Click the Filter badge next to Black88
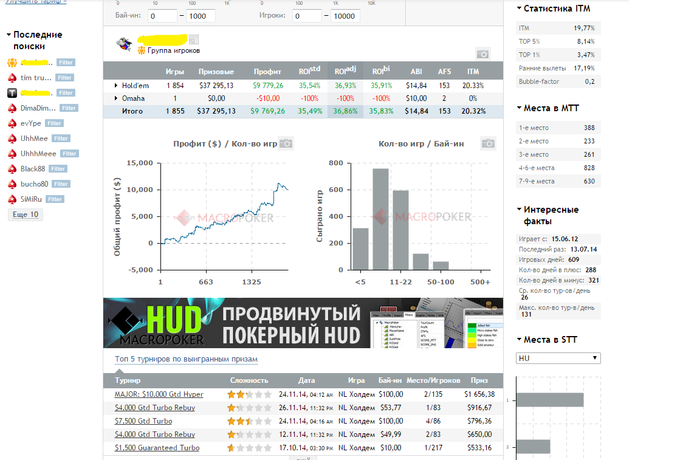The image size is (700, 460). click(x=58, y=169)
